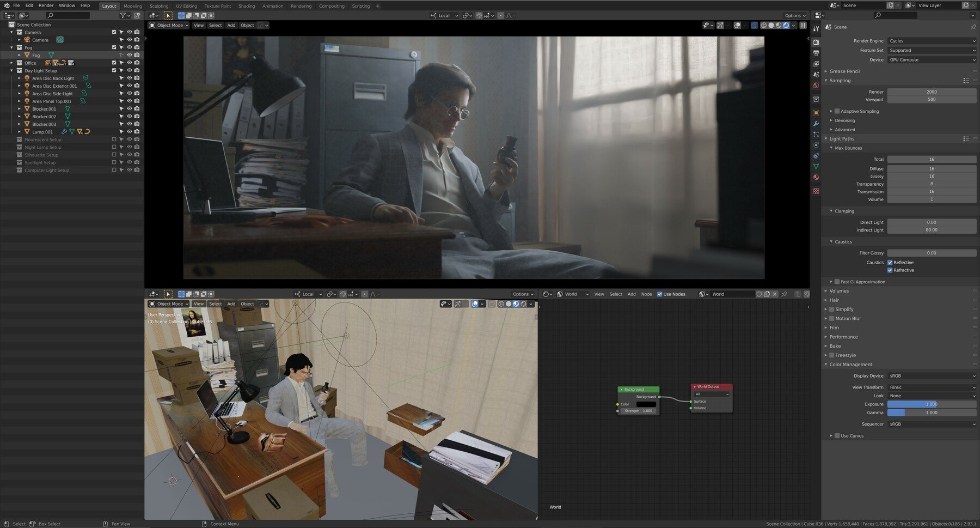The width and height of the screenshot is (980, 528).
Task: Open the Render menu
Action: pyautogui.click(x=46, y=5)
